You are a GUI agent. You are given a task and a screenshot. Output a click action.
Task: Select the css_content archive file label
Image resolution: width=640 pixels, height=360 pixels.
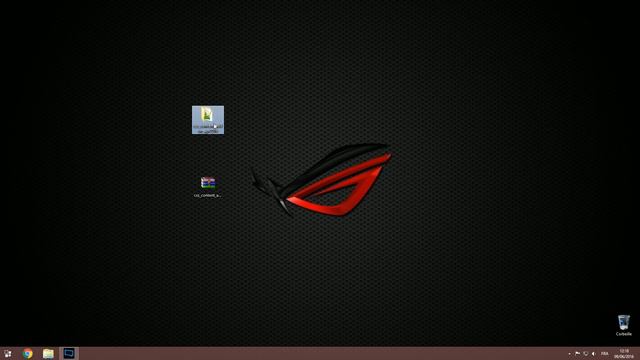[x=207, y=195]
